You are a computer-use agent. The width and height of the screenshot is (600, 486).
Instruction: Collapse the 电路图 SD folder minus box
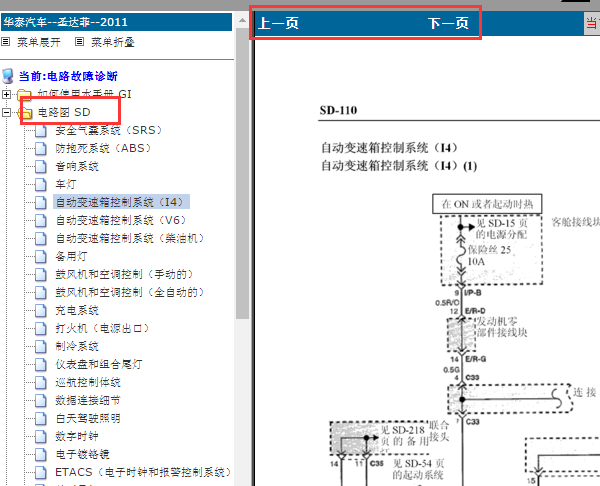pyautogui.click(x=6, y=112)
